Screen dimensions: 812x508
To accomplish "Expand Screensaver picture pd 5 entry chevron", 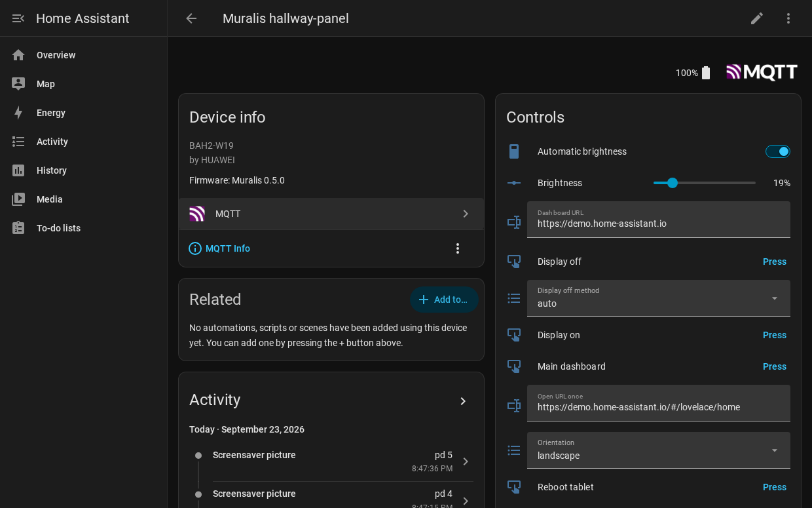I will click(x=466, y=461).
